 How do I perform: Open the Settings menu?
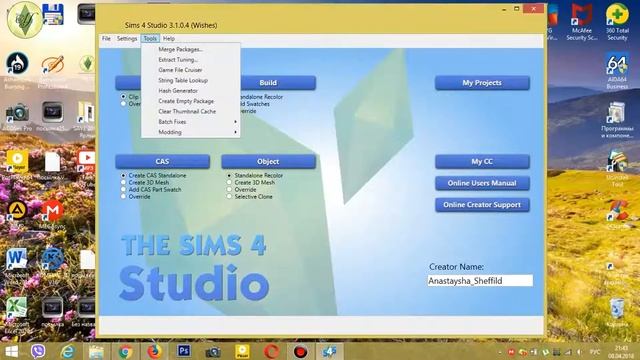(x=127, y=38)
